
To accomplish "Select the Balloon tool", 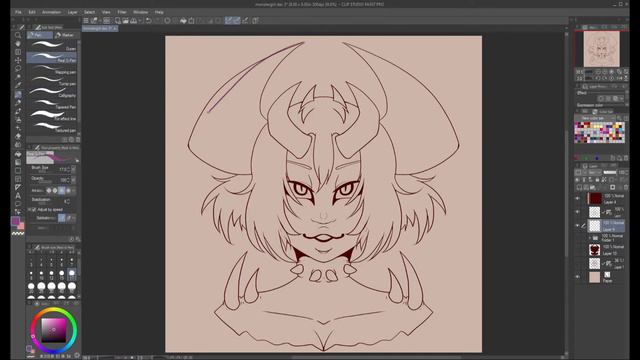I will pos(18,204).
